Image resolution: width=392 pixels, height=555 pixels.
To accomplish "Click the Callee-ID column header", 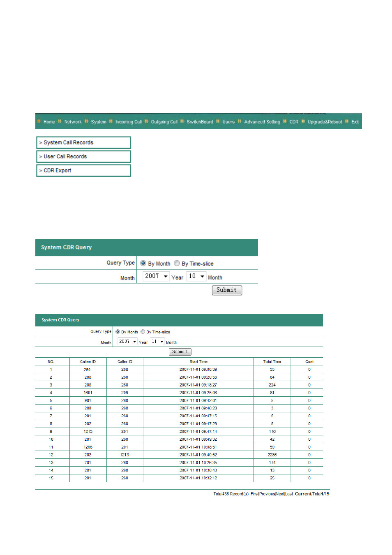I will 88,362.
